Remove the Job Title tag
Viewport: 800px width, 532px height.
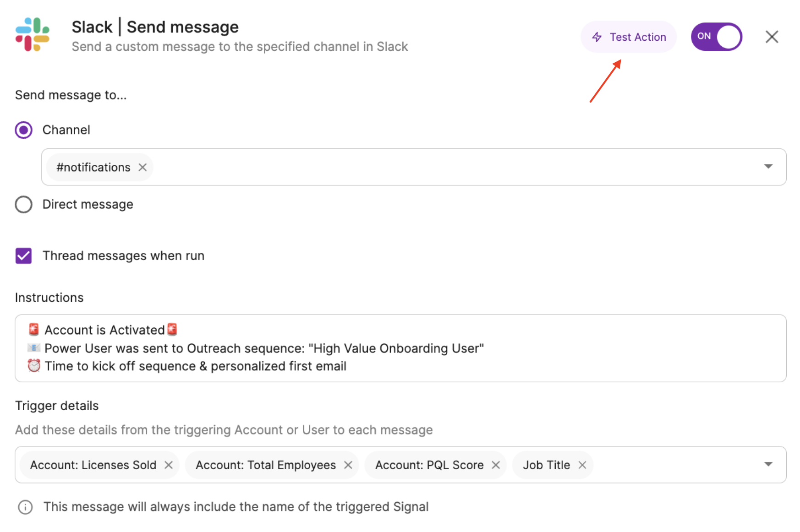click(x=582, y=465)
